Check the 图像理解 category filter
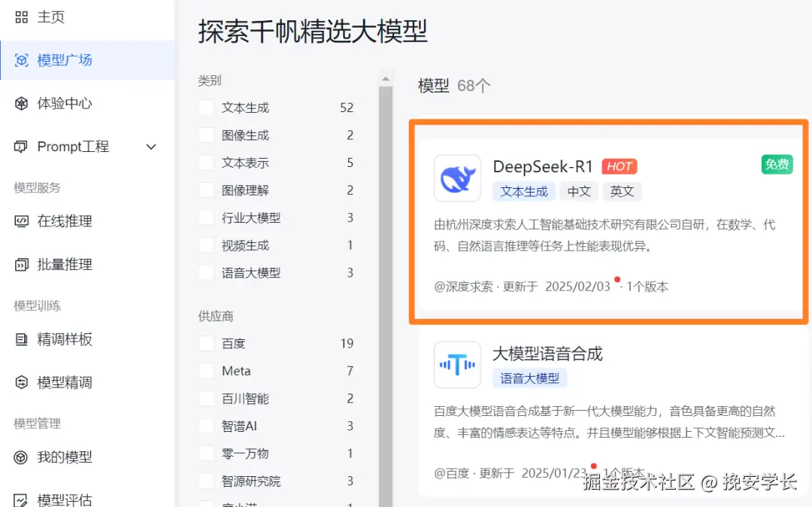Viewport: 812px width, 507px height. coord(206,190)
